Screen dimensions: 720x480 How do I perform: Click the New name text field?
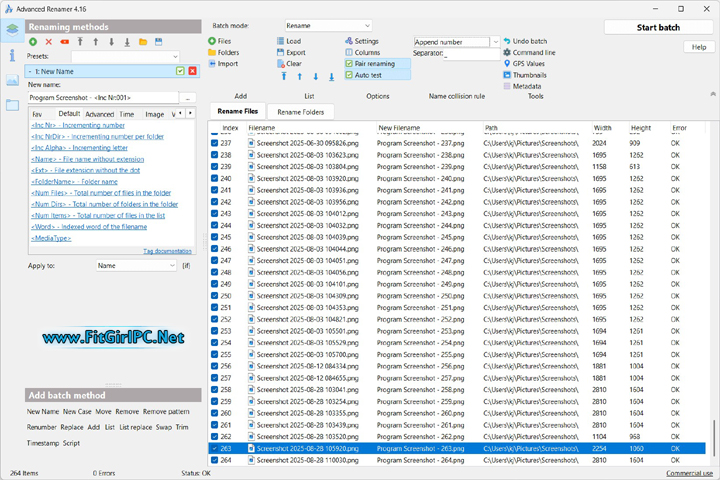pos(103,97)
